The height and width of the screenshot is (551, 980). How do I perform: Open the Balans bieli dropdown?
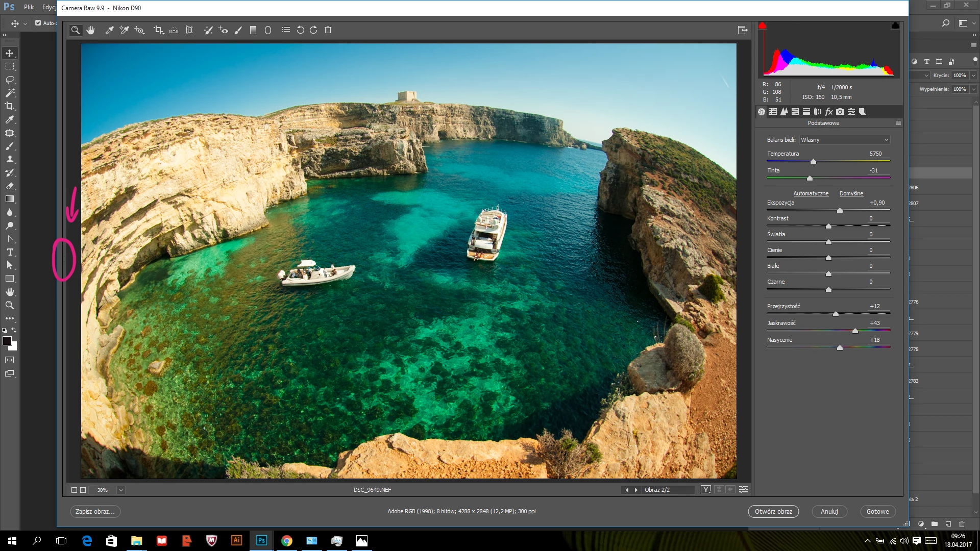pyautogui.click(x=844, y=140)
